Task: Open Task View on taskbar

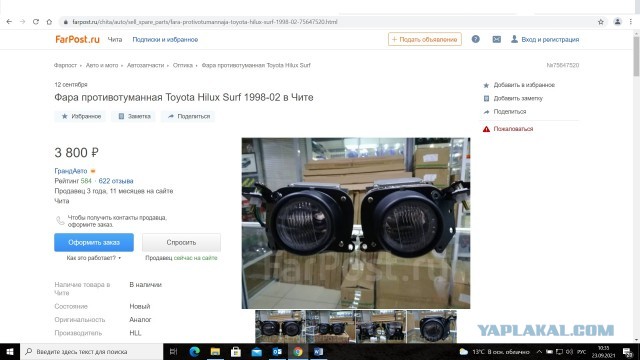Action: tap(173, 351)
